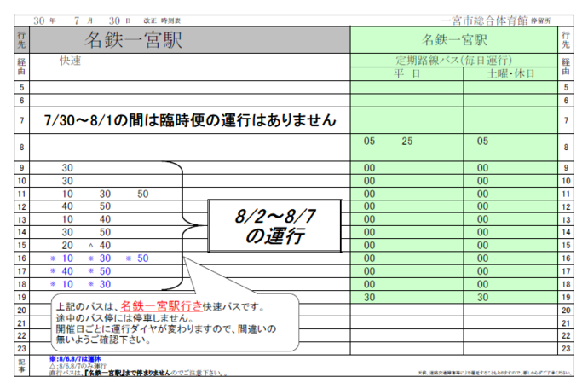Select the 平日 12 o'clock departure 00
This screenshot has width=588, height=389.
pos(369,206)
